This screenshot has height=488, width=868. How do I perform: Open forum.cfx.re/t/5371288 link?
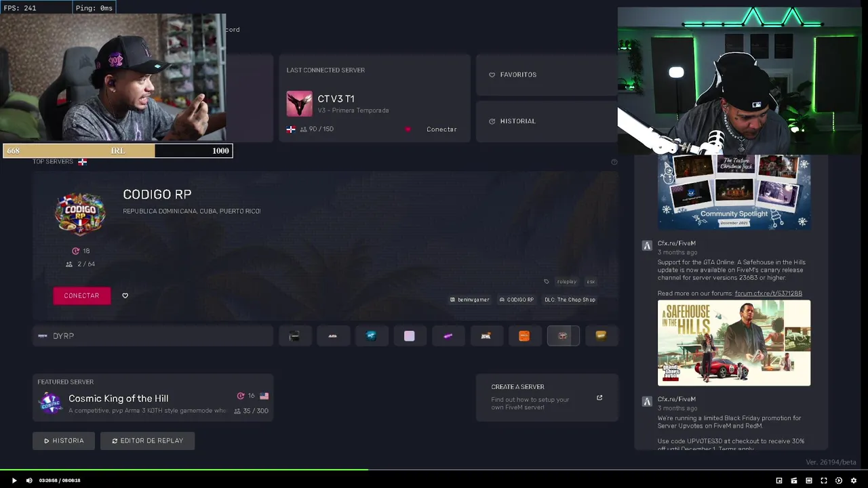coord(768,293)
